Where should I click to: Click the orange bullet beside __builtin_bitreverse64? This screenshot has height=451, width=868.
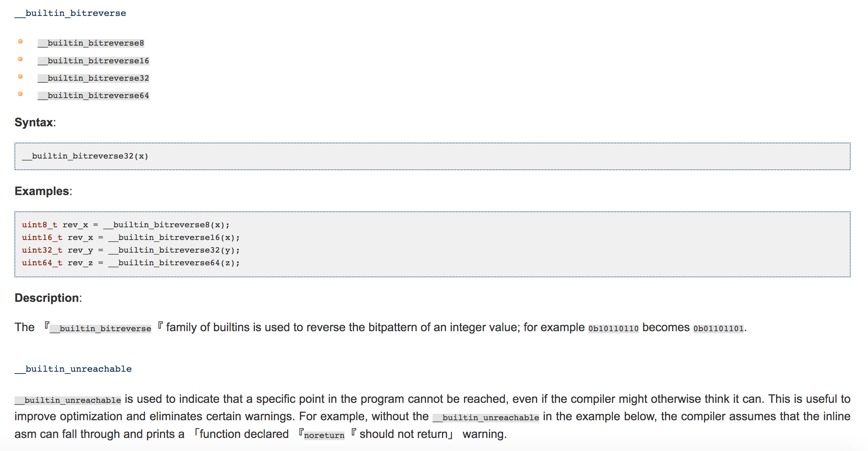click(x=21, y=94)
